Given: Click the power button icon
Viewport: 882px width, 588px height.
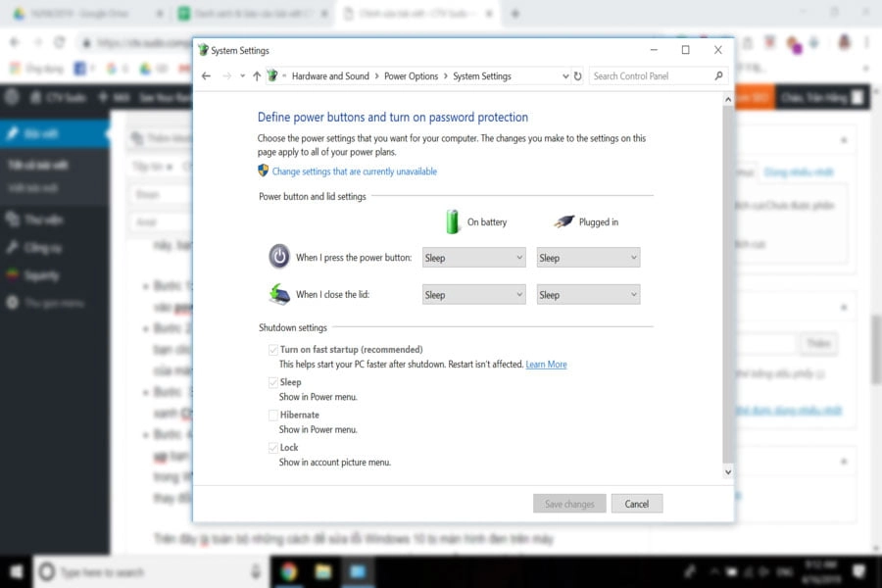Looking at the screenshot, I should (x=277, y=256).
